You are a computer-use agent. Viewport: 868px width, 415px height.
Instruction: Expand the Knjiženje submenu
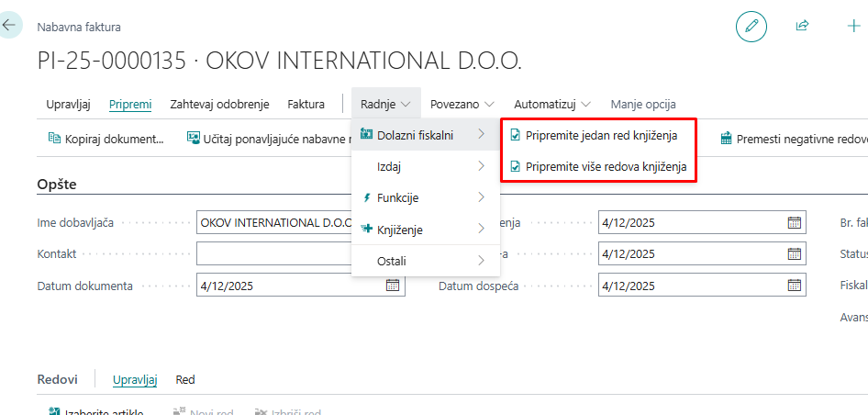(425, 230)
